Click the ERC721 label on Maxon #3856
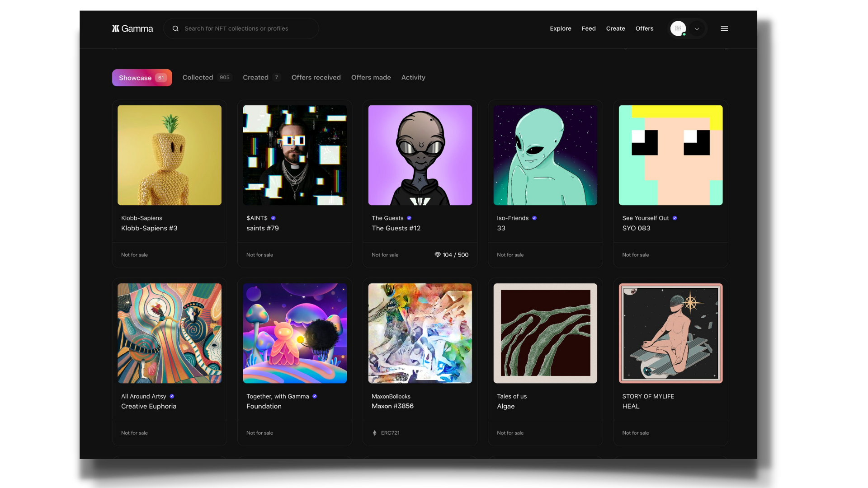This screenshot has height=488, width=868. (390, 433)
